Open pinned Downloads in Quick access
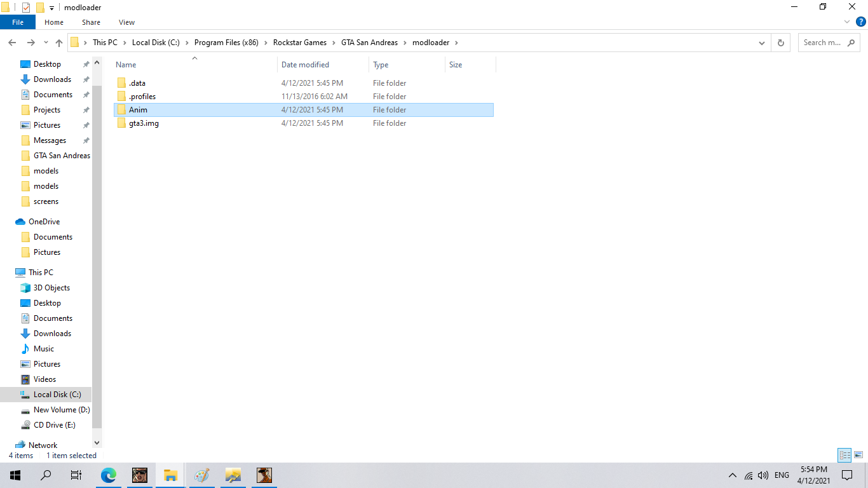Image resolution: width=868 pixels, height=488 pixels. click(x=52, y=79)
